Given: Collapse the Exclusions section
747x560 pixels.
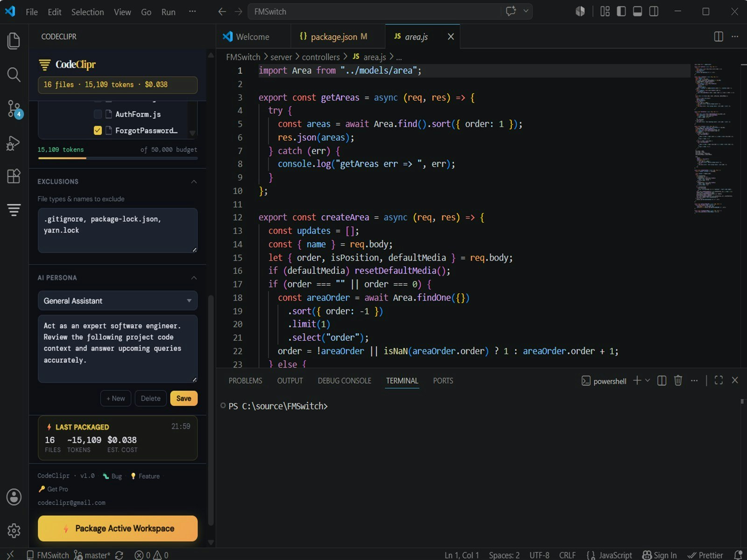Looking at the screenshot, I should point(194,182).
